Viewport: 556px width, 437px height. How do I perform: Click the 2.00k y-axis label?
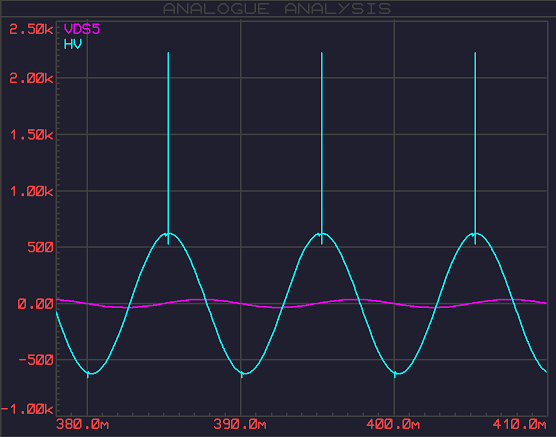[31, 78]
